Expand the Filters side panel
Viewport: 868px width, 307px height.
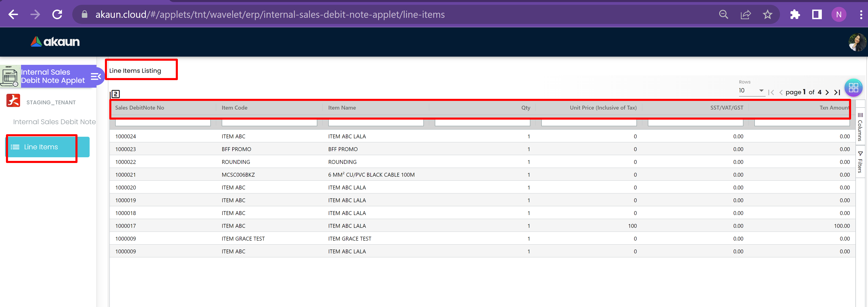coord(860,163)
